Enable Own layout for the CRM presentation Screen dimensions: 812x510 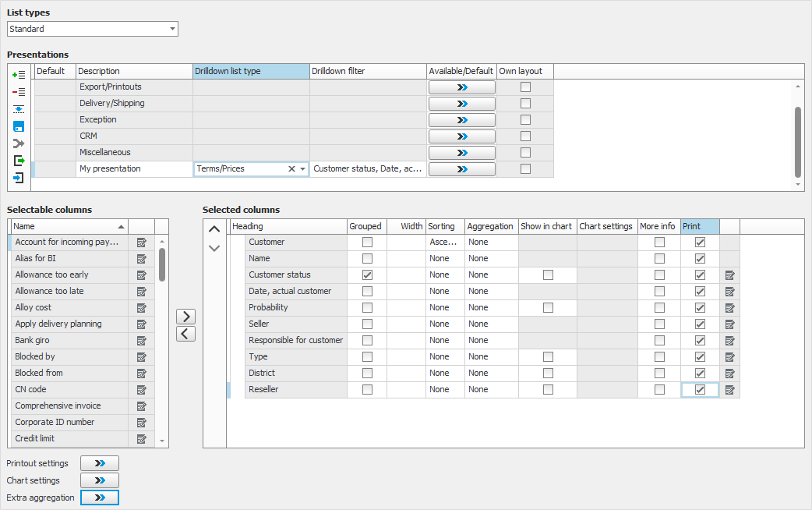point(525,136)
